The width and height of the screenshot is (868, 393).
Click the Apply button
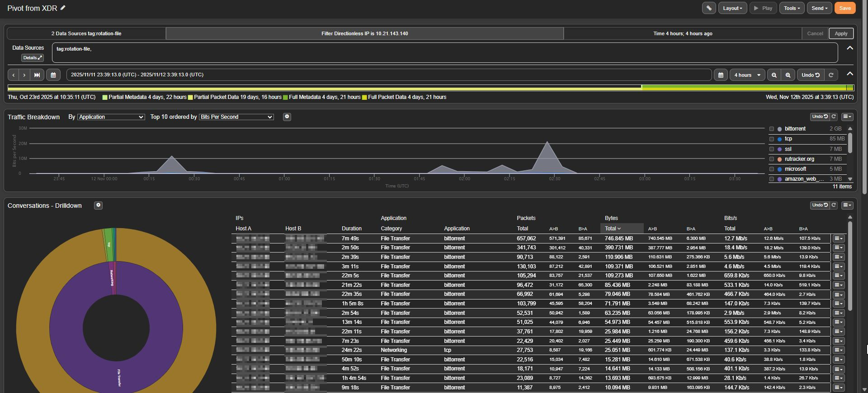[841, 33]
